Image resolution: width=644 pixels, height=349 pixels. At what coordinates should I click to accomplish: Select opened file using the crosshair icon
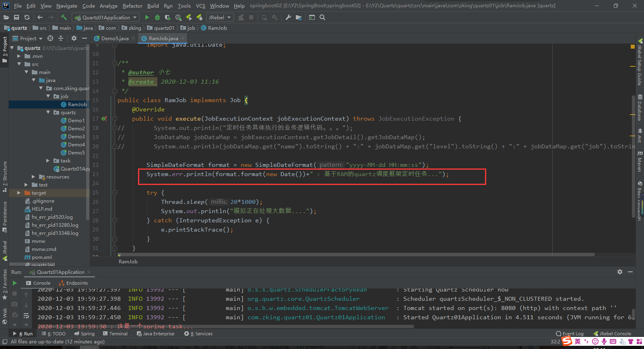50,38
